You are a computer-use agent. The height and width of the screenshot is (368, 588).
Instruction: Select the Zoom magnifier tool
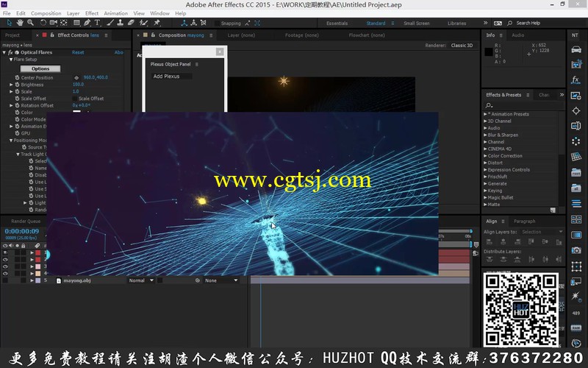point(30,23)
